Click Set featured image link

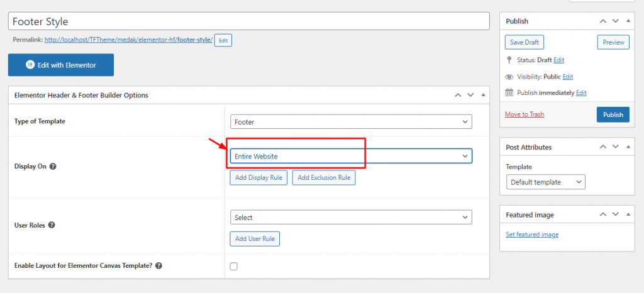click(532, 235)
